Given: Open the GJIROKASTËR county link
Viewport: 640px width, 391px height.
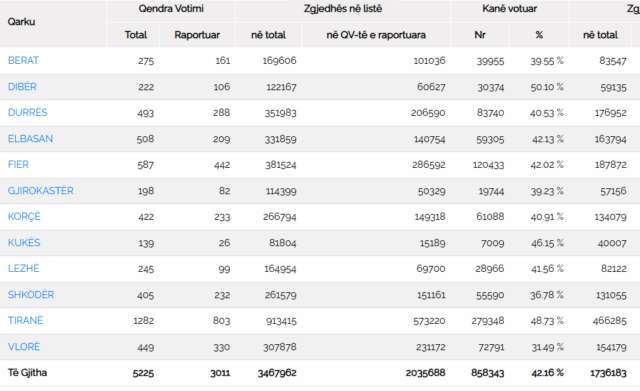Looking at the screenshot, I should (40, 191).
